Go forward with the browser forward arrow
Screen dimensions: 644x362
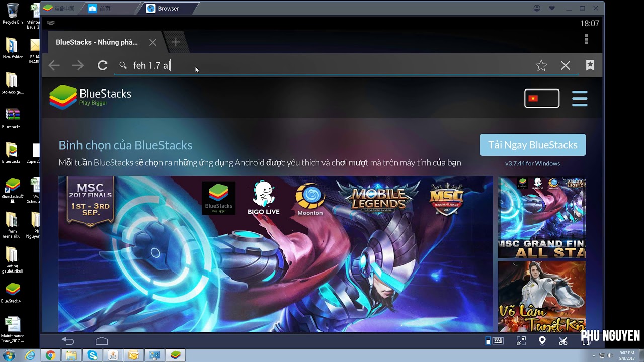tap(78, 66)
